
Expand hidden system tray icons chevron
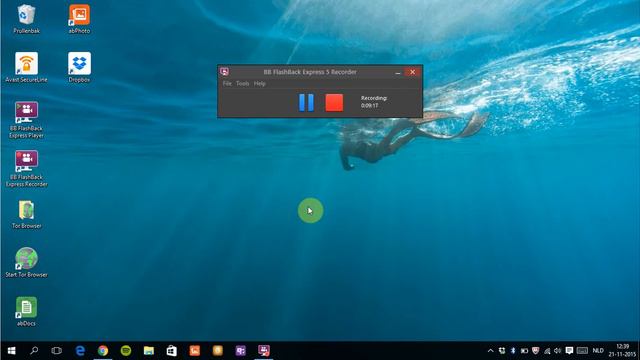click(x=491, y=351)
